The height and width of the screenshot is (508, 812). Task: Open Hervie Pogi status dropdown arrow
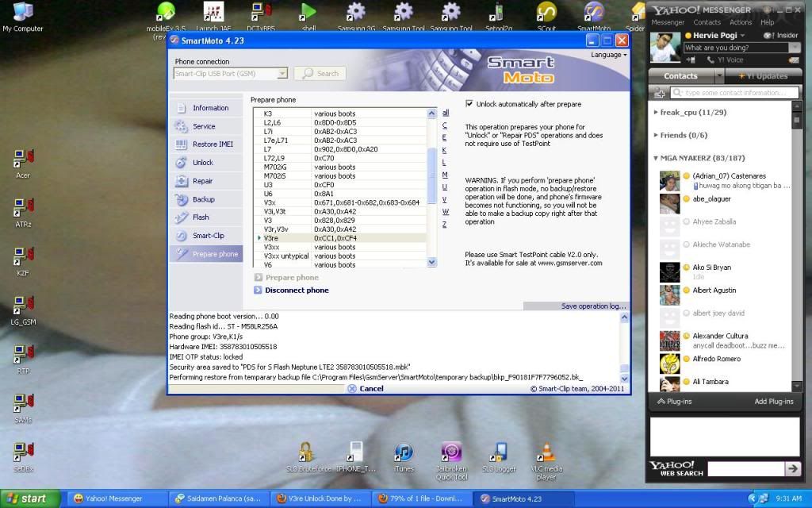coord(742,35)
